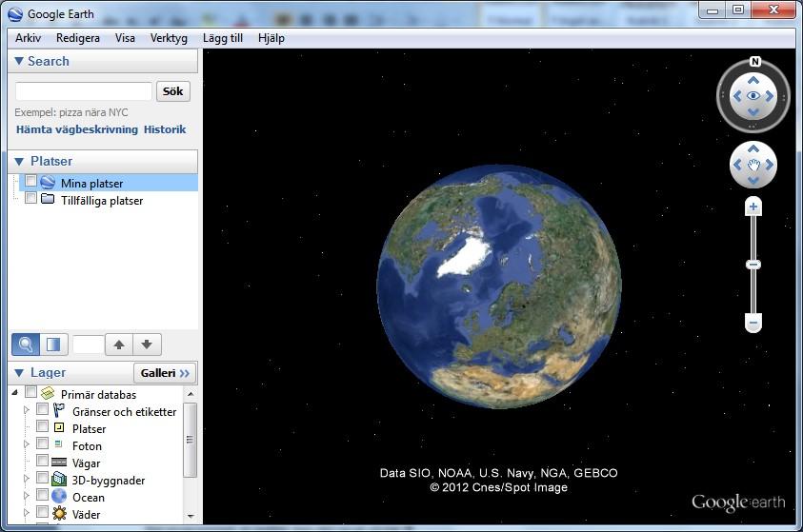Open the Lägg till menu
The height and width of the screenshot is (532, 803).
click(x=222, y=38)
